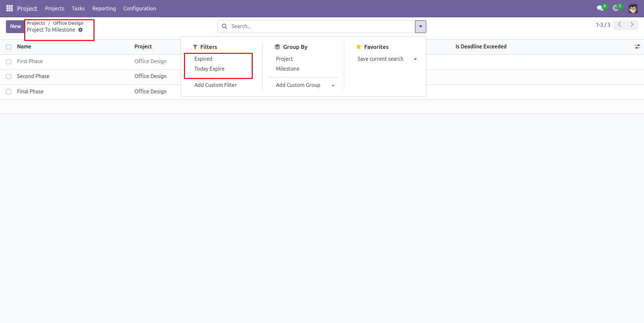Sort by Is Deadline Exceeded column header
This screenshot has height=323, width=644.
pos(481,46)
